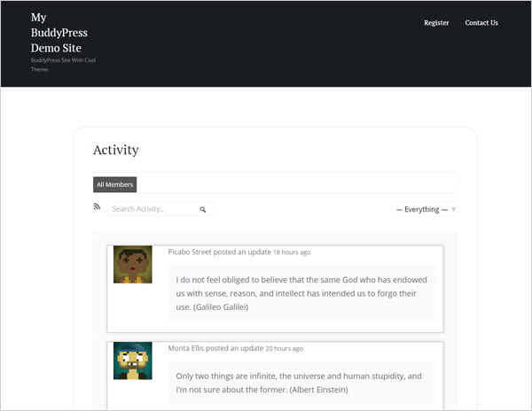This screenshot has width=532, height=411.
Task: Select the All Members tab
Action: (x=115, y=184)
